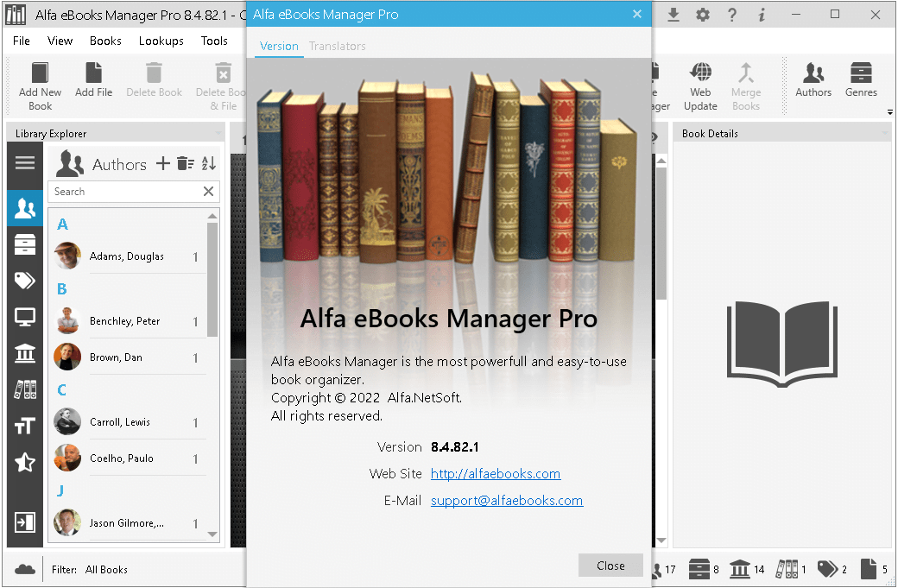
Task: Select the Publishers building icon in the sidebar
Action: (x=25, y=353)
